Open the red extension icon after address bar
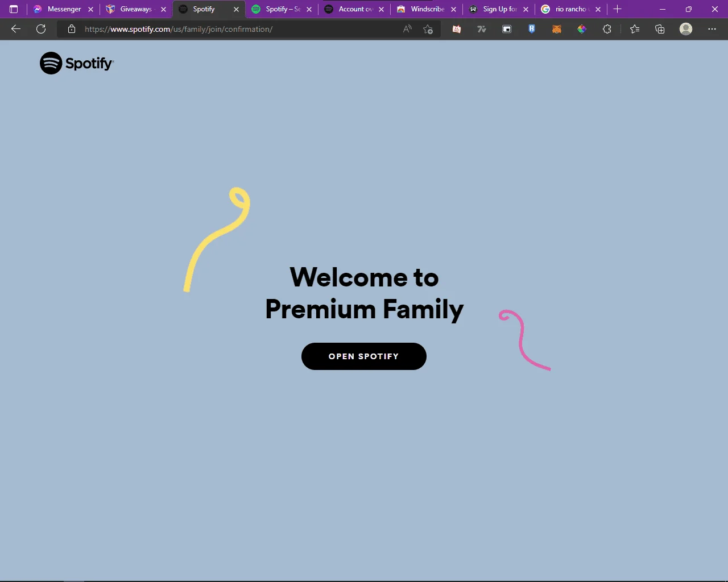 457,29
